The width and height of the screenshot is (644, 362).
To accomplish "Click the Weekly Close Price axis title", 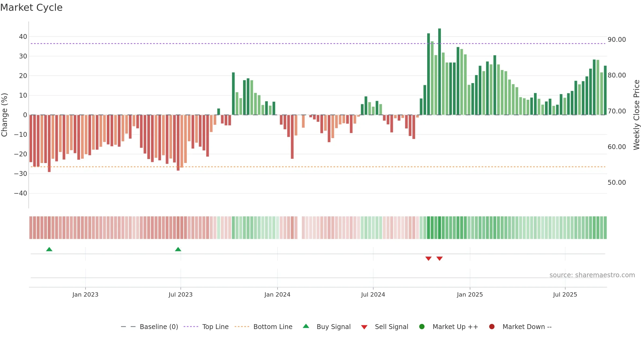I will 636,115.
